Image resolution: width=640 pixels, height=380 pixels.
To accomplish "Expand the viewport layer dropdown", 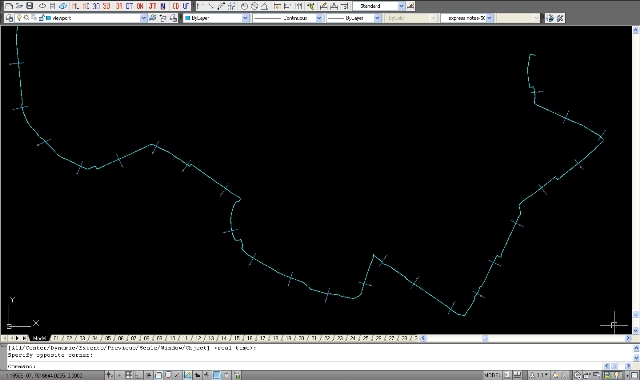I will pos(143,18).
